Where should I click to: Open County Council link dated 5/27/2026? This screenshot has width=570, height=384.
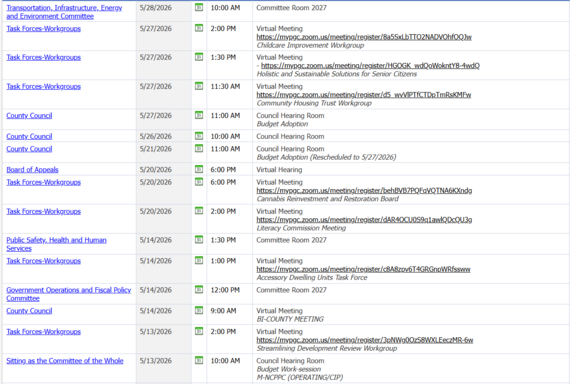pos(29,116)
